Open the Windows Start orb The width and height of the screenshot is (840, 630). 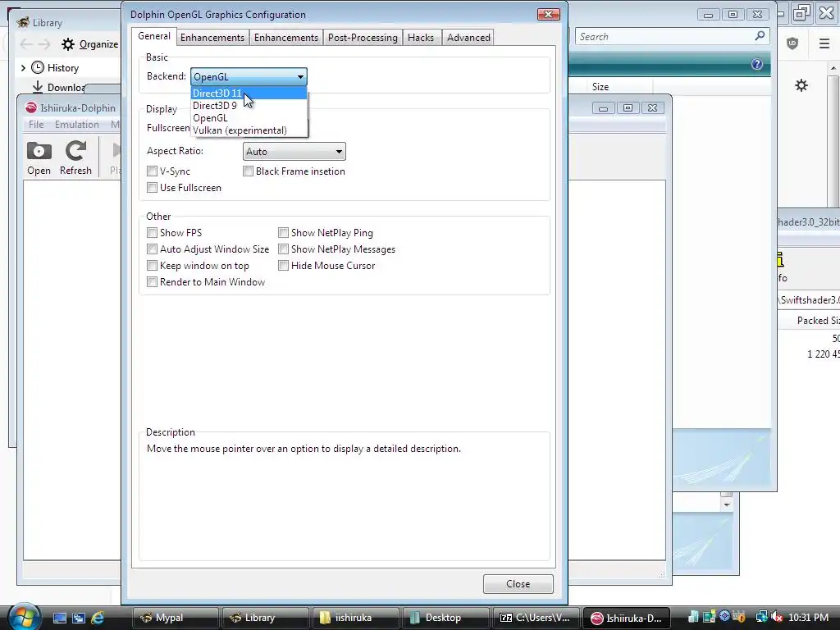point(24,617)
